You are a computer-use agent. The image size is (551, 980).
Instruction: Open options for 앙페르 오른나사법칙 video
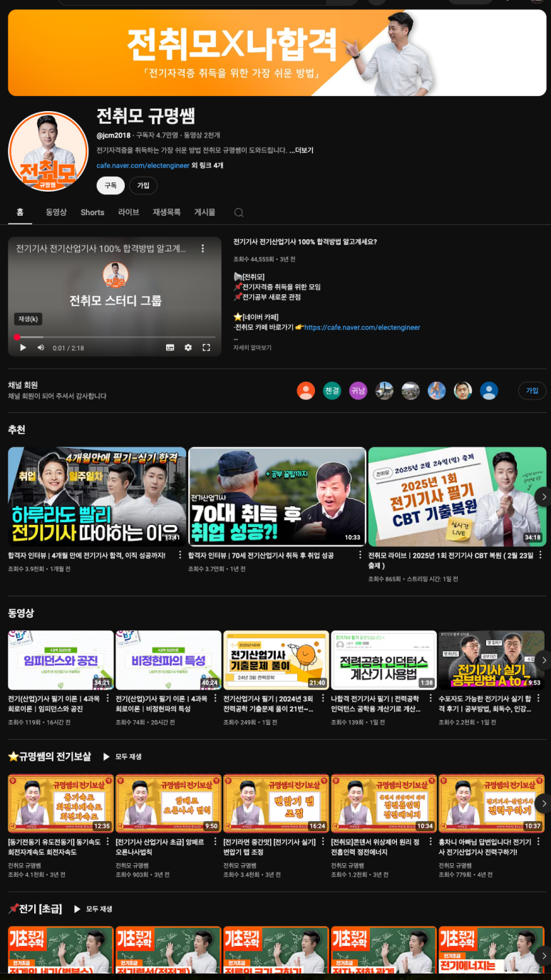click(x=215, y=843)
